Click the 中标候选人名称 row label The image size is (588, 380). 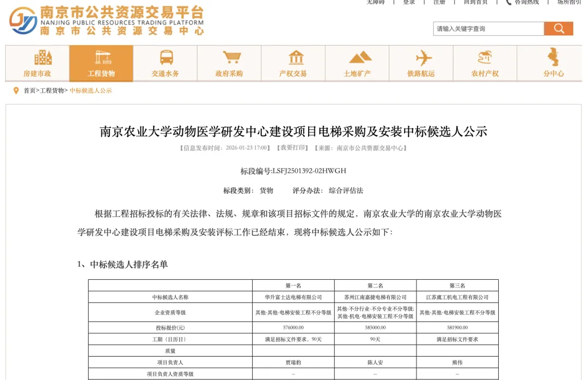tap(170, 297)
